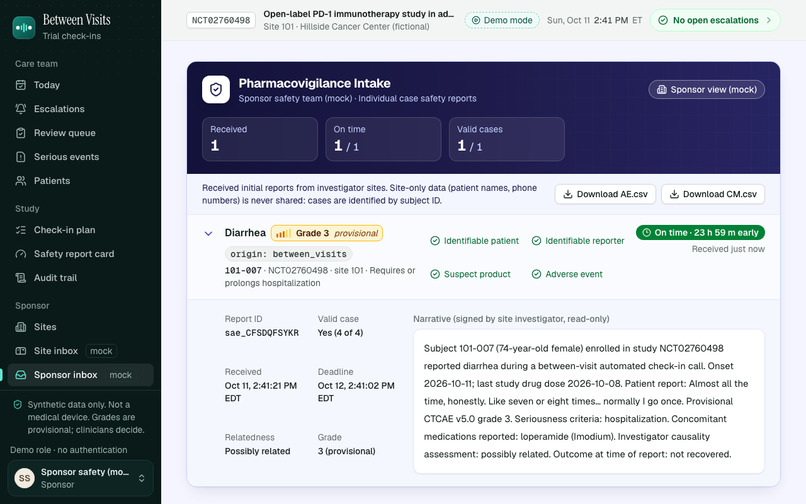The image size is (806, 504).
Task: Click the Patients people icon
Action: pyautogui.click(x=21, y=181)
